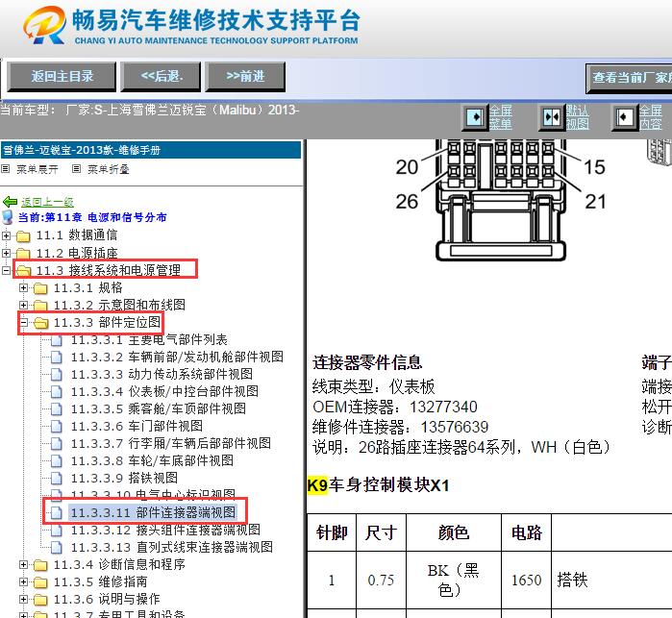Click the 维修件连接器 13576639 text
This screenshot has width=672, height=618.
400,427
